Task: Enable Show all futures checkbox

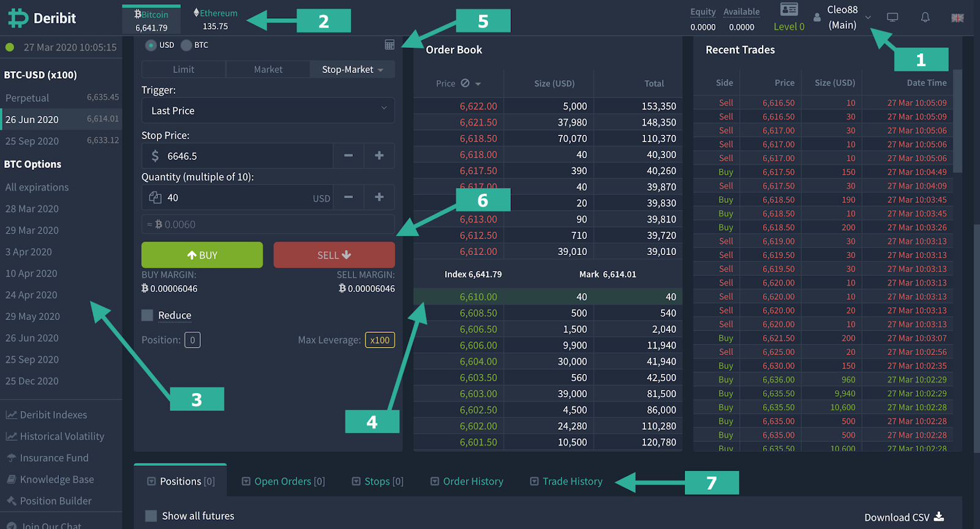Action: [151, 516]
